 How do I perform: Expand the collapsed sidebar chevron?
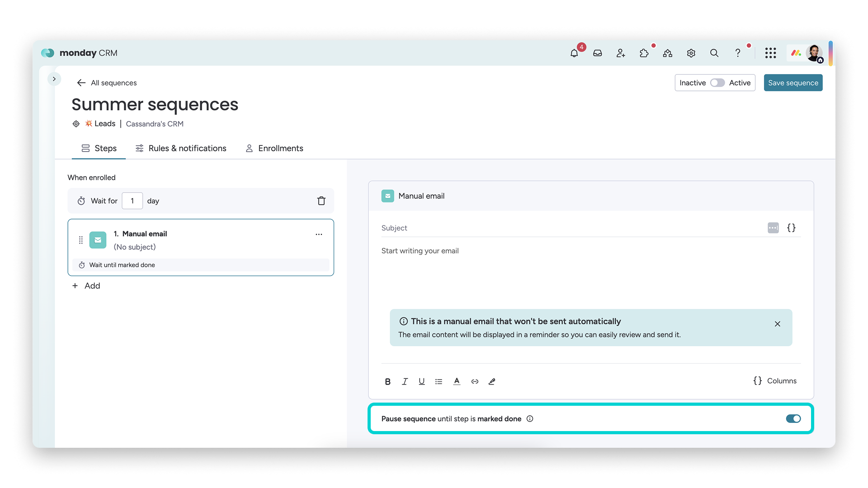coord(54,79)
